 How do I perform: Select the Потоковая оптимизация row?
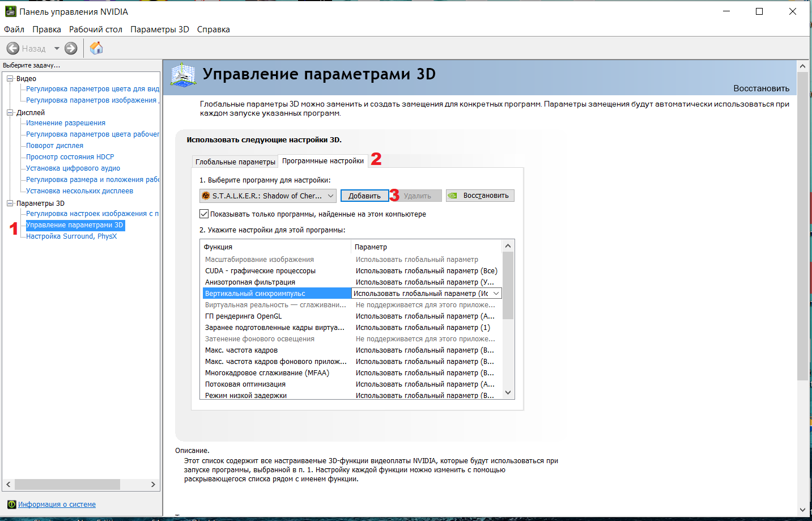352,384
